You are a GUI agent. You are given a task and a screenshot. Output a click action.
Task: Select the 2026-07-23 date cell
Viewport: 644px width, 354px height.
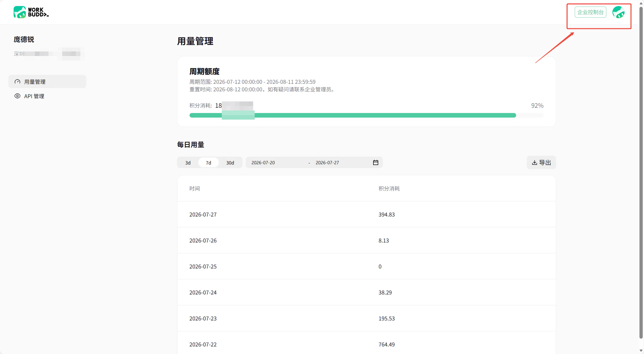203,318
